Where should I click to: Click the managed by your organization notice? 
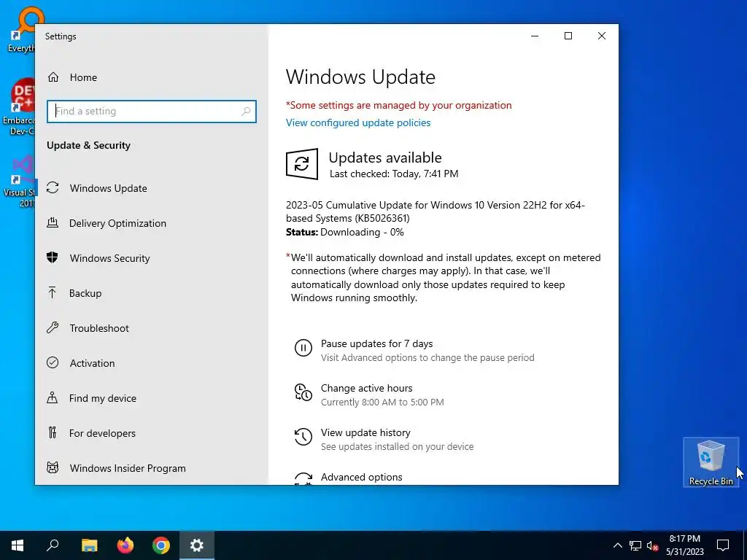(399, 105)
